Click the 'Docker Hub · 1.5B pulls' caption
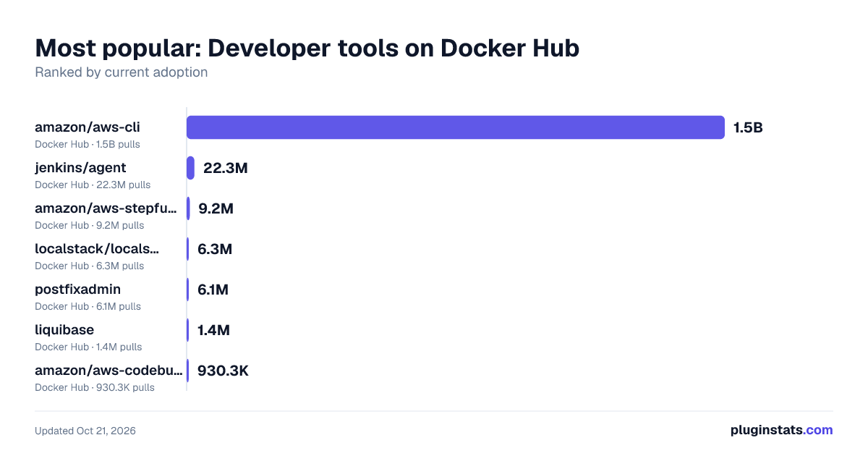 pos(88,144)
